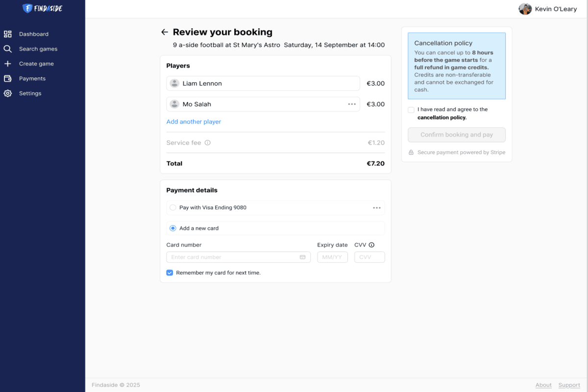Image resolution: width=588 pixels, height=392 pixels.
Task: Click the Search games magnifier icon
Action: (x=8, y=49)
